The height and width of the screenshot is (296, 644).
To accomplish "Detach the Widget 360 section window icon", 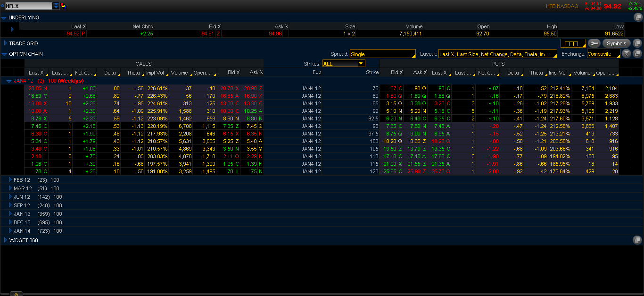I will click(x=638, y=240).
